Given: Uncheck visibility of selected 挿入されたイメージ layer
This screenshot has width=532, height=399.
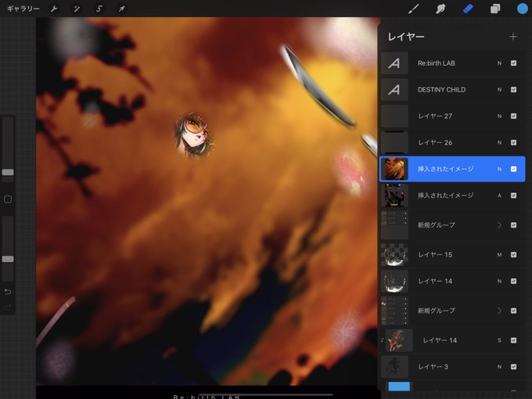Looking at the screenshot, I should [x=513, y=169].
